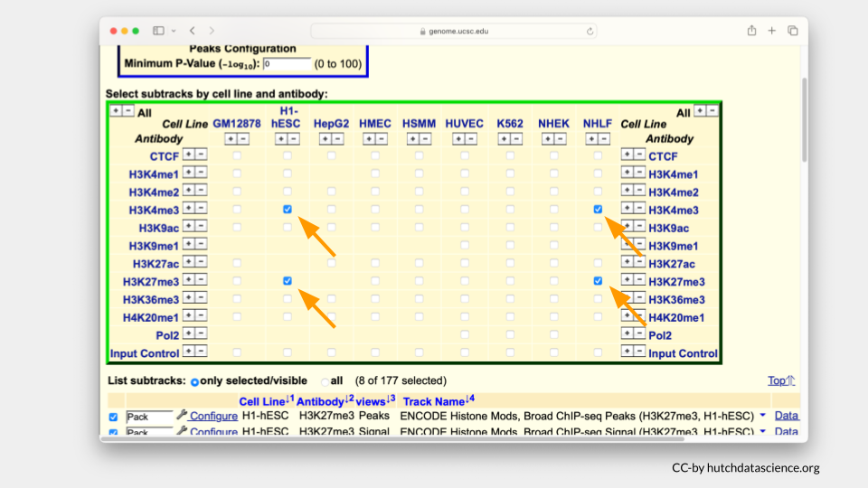
Task: Click the Safari sidebar toggle icon
Action: pyautogui.click(x=158, y=31)
